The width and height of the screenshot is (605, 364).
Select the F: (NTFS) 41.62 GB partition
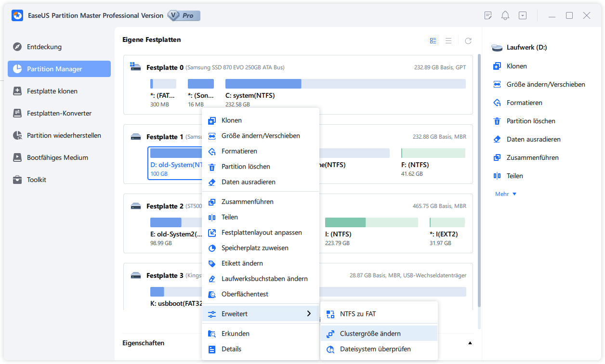(x=433, y=163)
